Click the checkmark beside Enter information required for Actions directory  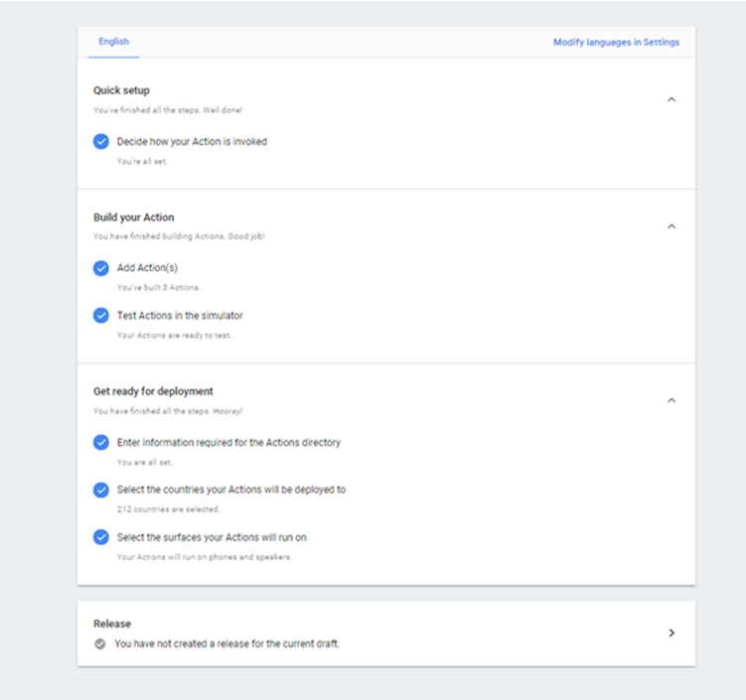101,443
